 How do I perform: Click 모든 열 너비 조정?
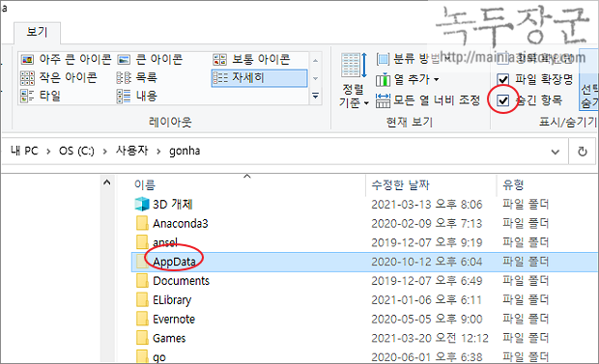point(428,100)
